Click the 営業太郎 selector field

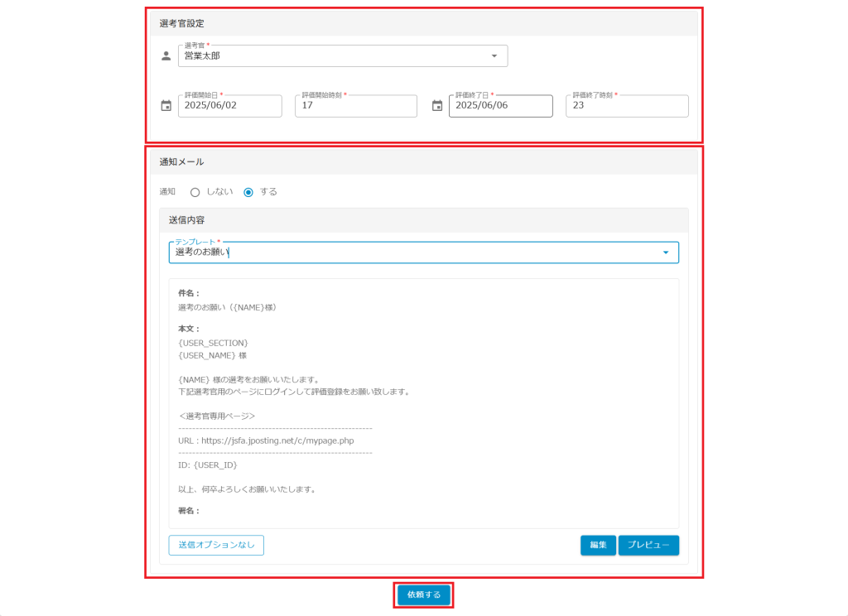[331, 56]
